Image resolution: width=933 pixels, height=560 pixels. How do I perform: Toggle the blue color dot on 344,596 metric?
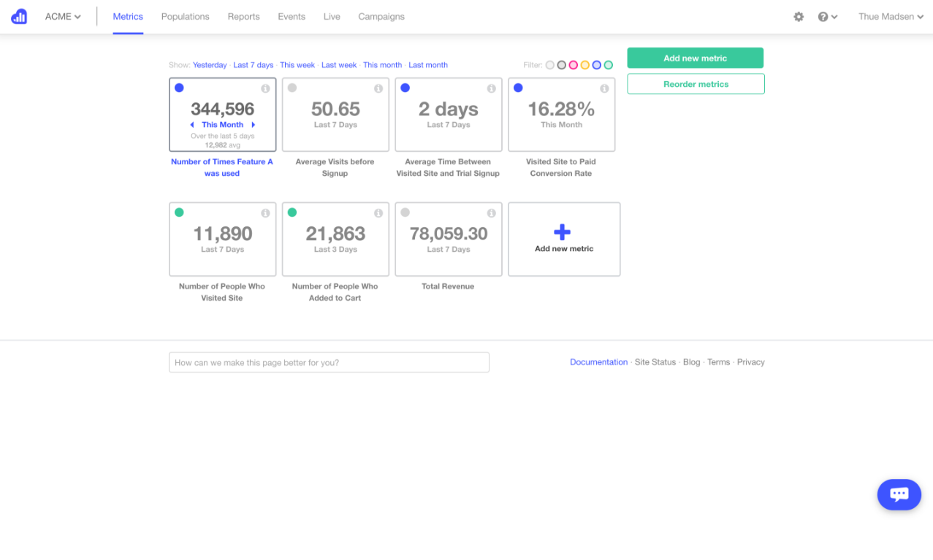point(179,87)
